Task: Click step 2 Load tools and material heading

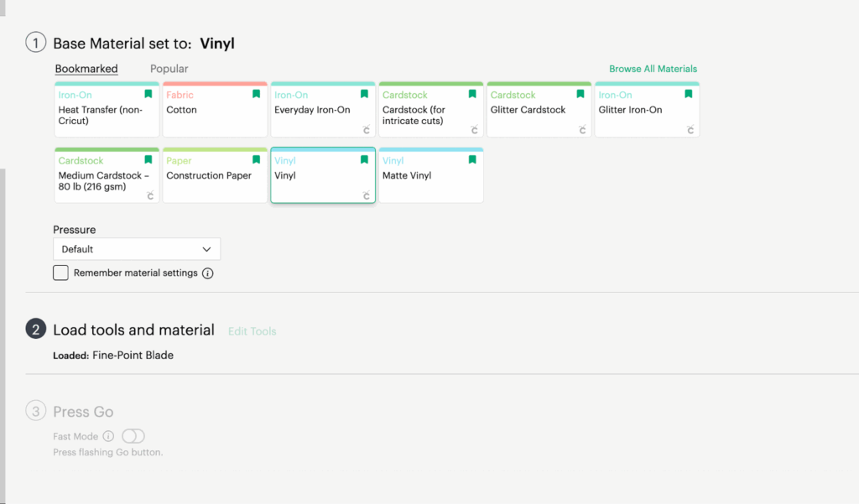Action: pos(133,330)
